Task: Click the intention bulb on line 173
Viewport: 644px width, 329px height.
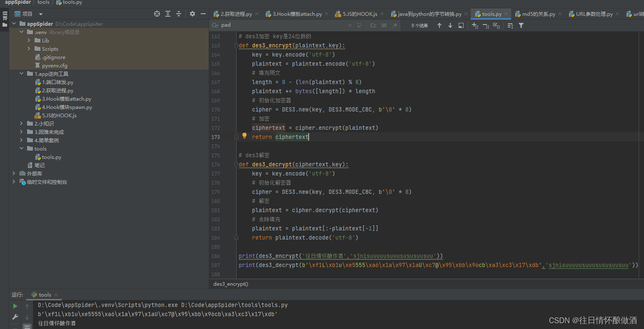Action: pyautogui.click(x=245, y=136)
